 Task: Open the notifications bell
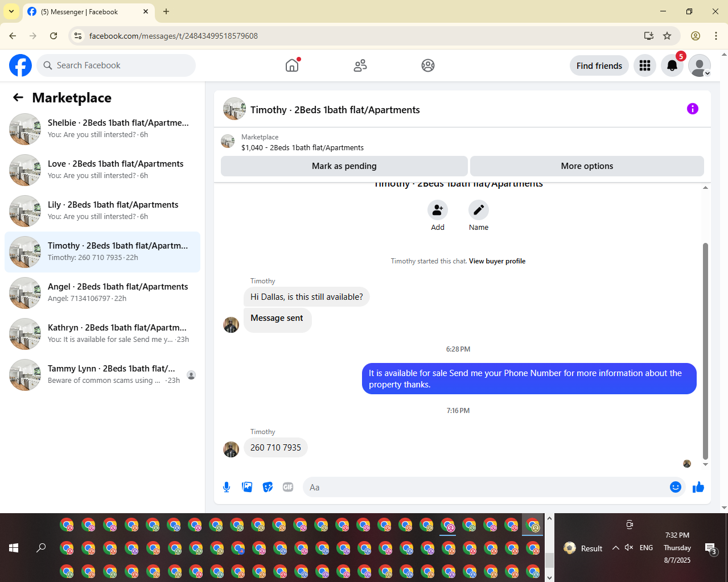672,66
